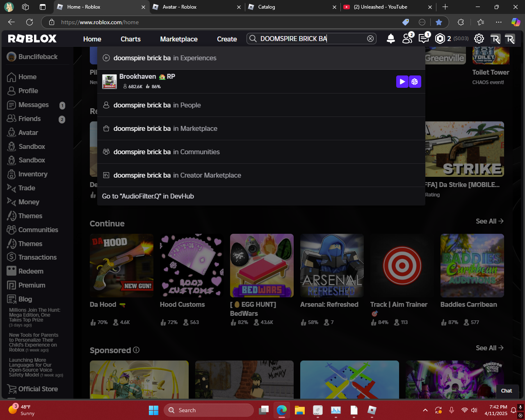This screenshot has height=420, width=525.
Task: Switch to Catalog browser tab
Action: 292,7
